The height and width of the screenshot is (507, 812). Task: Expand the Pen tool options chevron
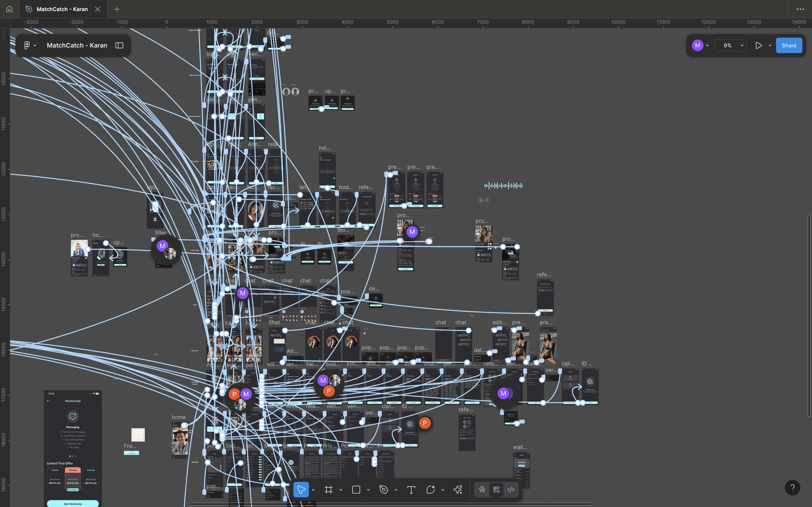tap(396, 490)
